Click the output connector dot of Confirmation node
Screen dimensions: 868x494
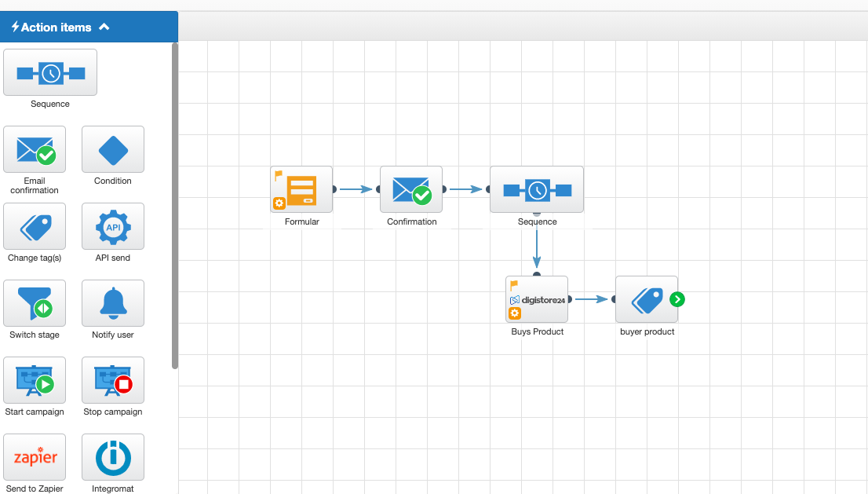pyautogui.click(x=444, y=189)
